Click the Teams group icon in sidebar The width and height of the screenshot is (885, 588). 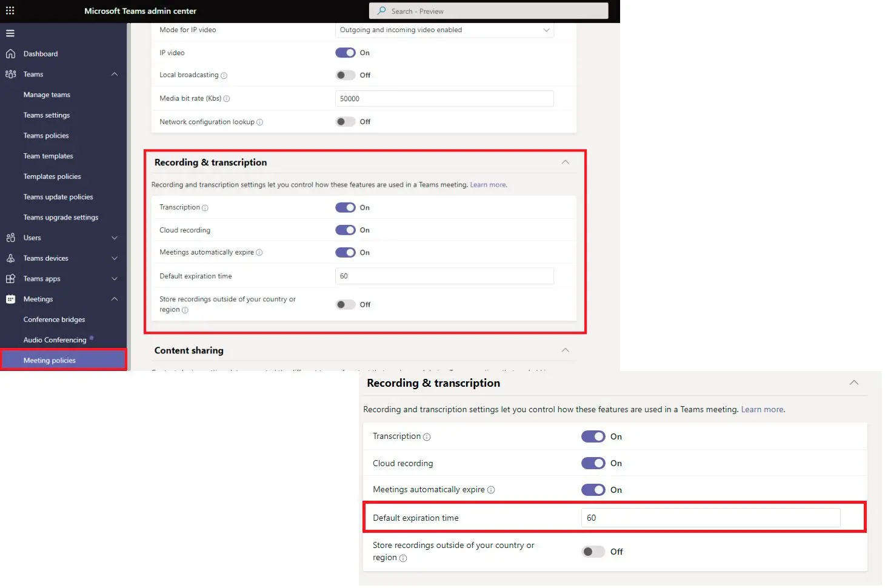click(x=10, y=74)
